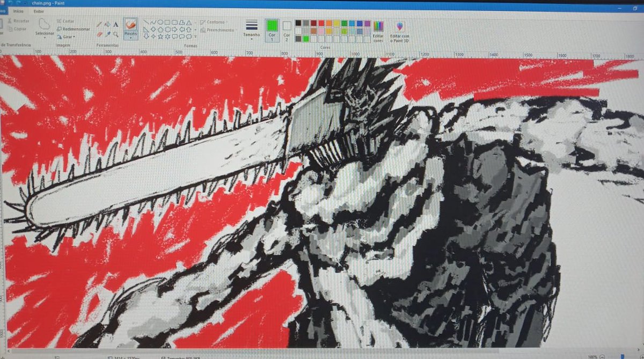Select the rectangle shape
This screenshot has width=644, height=359.
coord(167,22)
